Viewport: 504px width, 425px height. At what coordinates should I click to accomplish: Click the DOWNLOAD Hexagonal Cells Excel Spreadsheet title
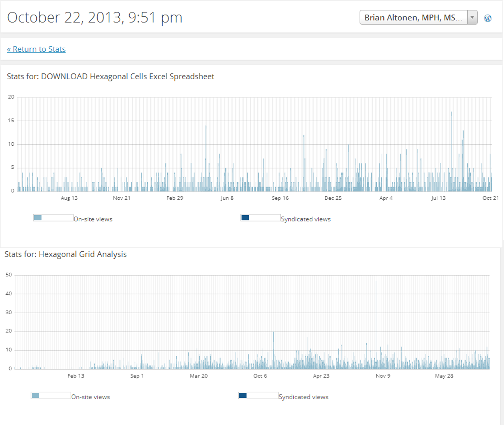(x=127, y=77)
